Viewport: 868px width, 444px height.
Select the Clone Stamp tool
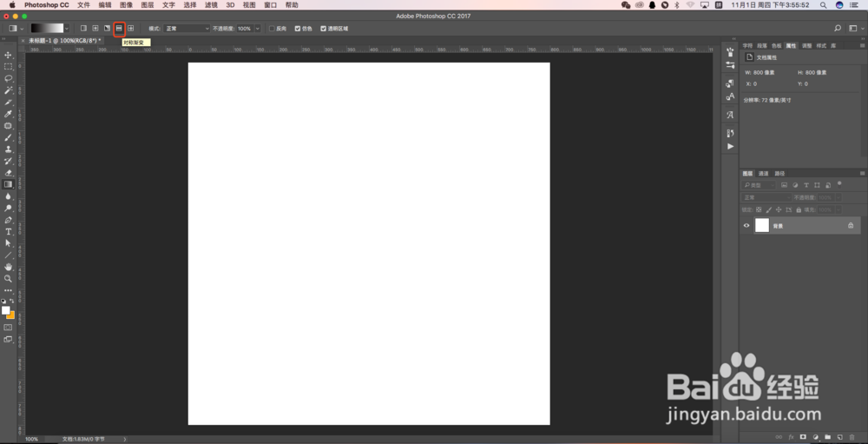click(9, 149)
